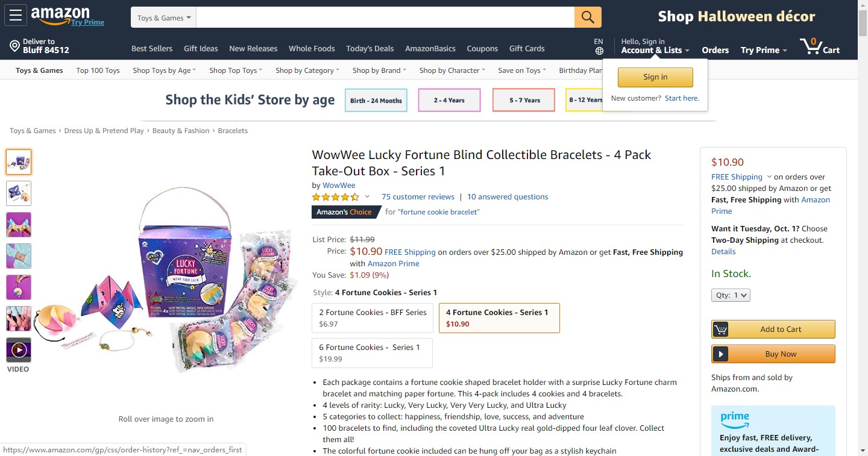The image size is (868, 456).
Task: Click the orange search magnifier button
Action: click(x=588, y=17)
